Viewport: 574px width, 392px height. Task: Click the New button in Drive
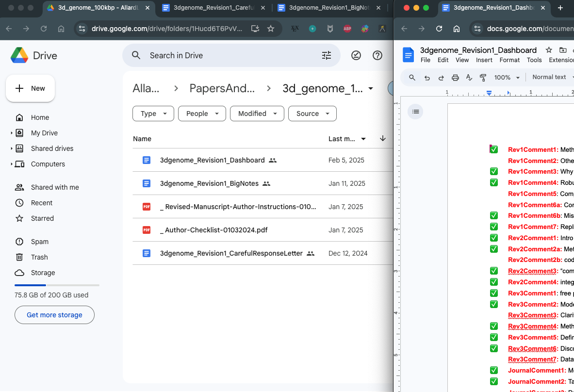click(31, 88)
